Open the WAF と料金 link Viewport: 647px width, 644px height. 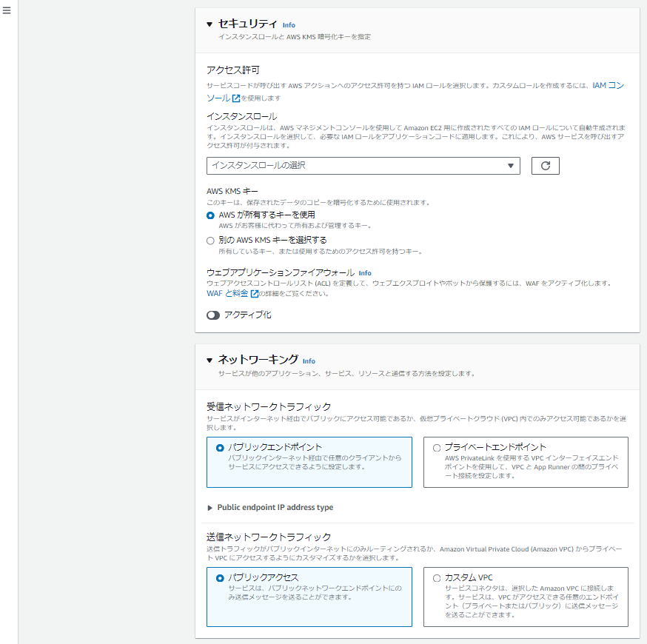[x=227, y=293]
